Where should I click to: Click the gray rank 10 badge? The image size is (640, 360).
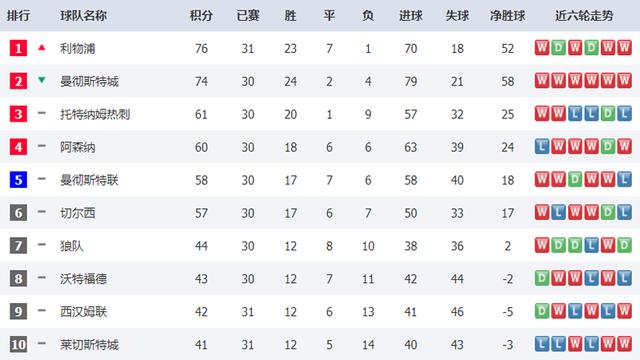pos(18,344)
